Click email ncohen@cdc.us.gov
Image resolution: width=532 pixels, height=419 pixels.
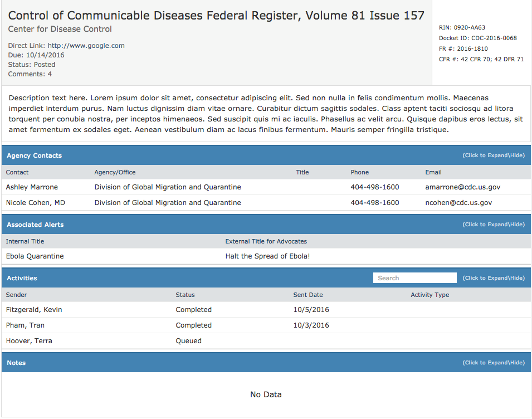point(458,203)
